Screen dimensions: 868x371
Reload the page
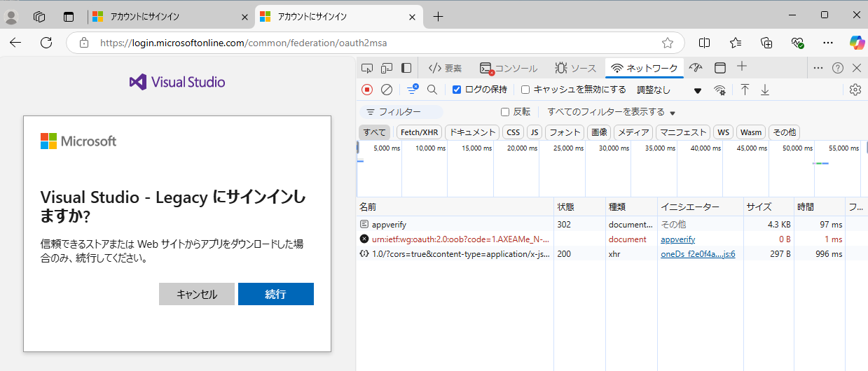pos(46,43)
